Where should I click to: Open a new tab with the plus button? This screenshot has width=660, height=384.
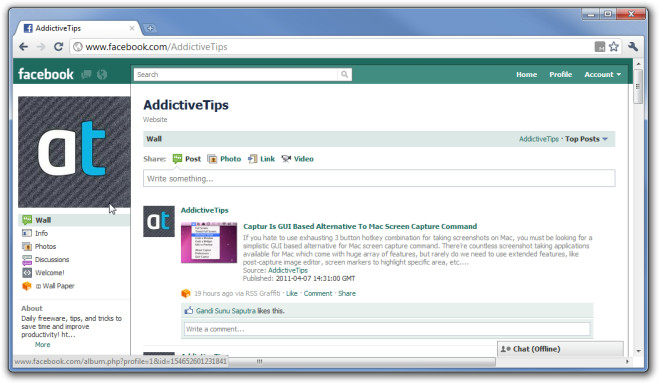pyautogui.click(x=150, y=28)
